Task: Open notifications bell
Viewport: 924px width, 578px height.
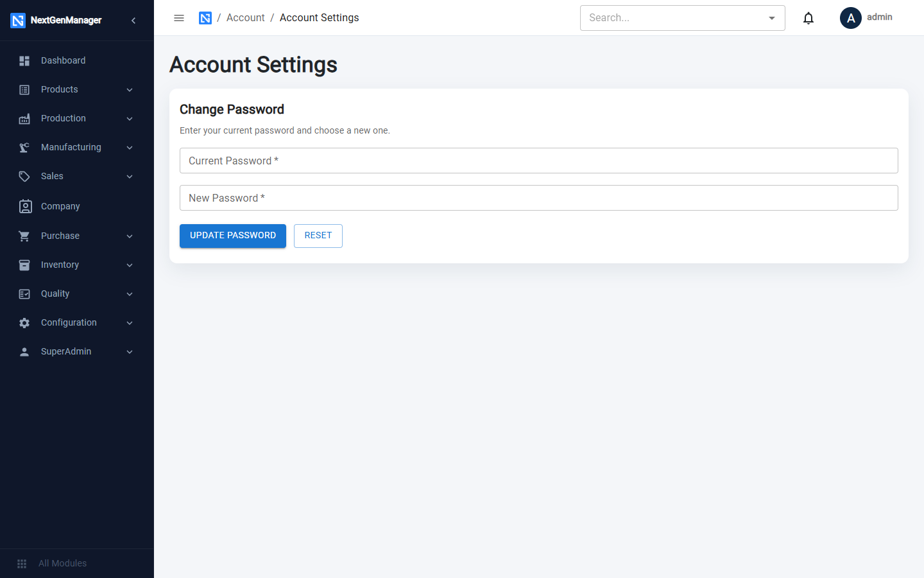Action: [x=809, y=18]
